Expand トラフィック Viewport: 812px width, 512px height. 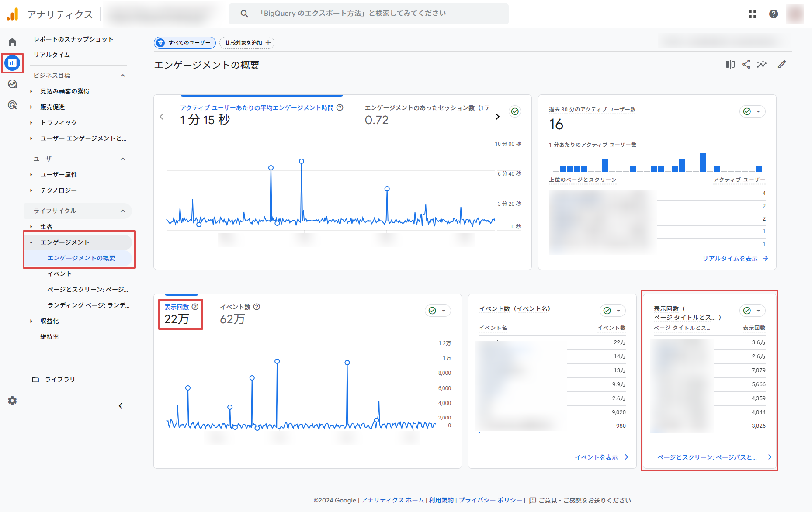31,123
